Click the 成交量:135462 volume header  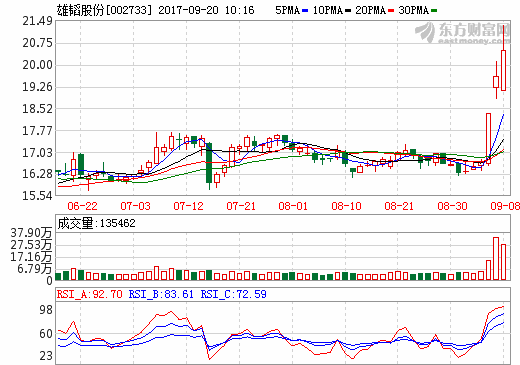point(96,223)
